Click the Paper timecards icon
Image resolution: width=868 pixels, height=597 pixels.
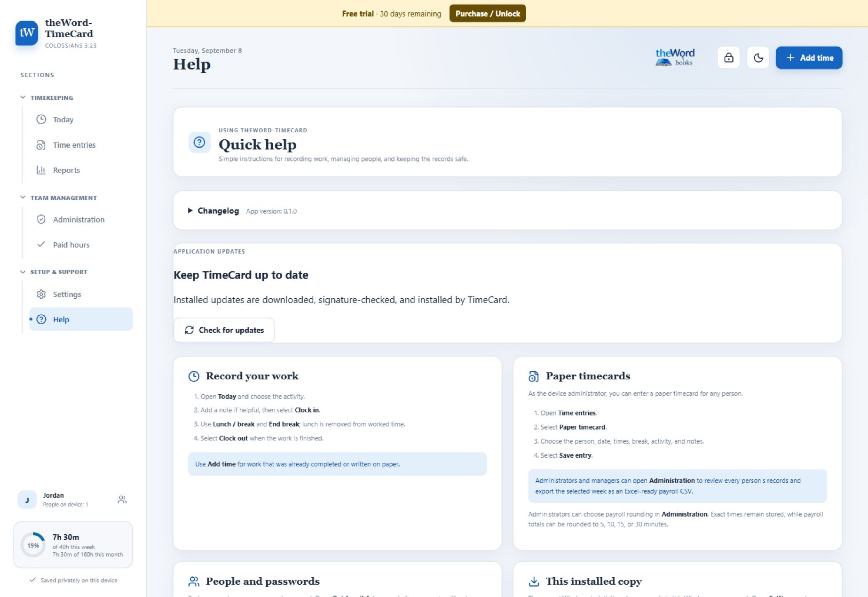click(x=534, y=376)
